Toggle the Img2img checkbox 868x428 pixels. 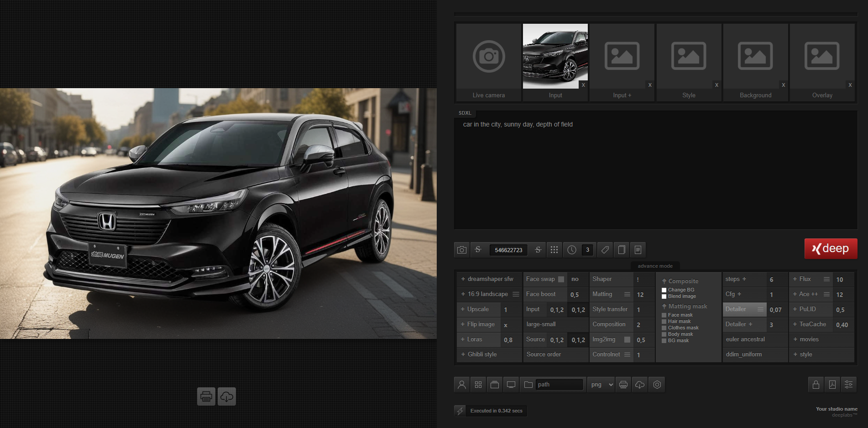pyautogui.click(x=627, y=339)
